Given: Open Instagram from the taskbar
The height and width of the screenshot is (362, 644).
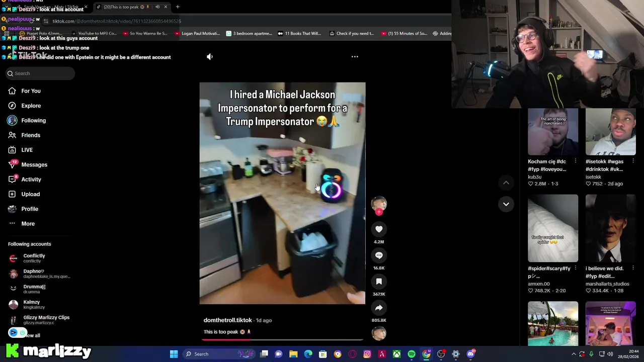Looking at the screenshot, I should click(x=367, y=354).
